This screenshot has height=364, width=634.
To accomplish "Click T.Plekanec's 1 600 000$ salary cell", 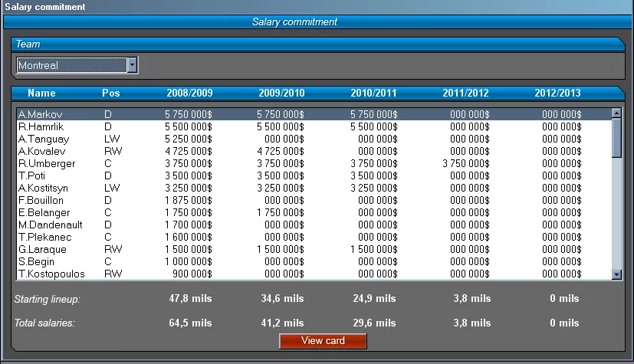I will coord(189,237).
